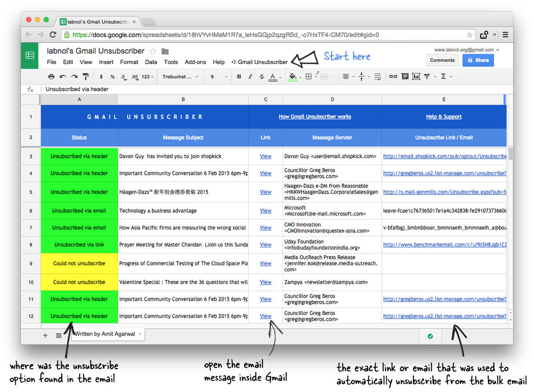Expand the Functions dropdown arrow
The width and height of the screenshot is (534, 392).
pyautogui.click(x=451, y=77)
